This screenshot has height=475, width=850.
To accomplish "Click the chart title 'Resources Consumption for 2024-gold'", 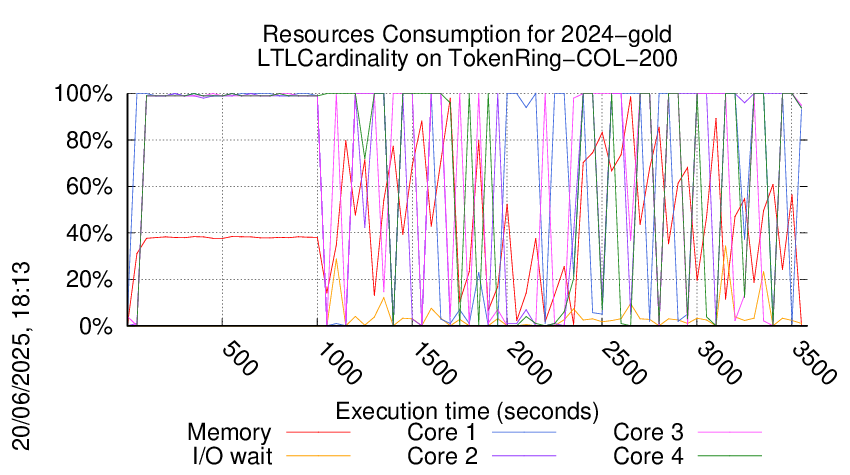I will (x=467, y=35).
